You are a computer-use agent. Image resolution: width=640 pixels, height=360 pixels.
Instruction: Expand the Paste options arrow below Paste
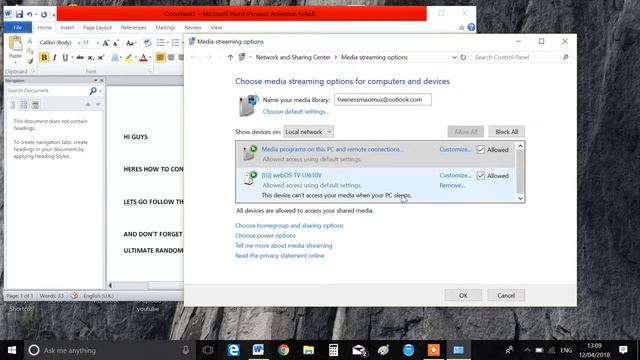coord(15,62)
